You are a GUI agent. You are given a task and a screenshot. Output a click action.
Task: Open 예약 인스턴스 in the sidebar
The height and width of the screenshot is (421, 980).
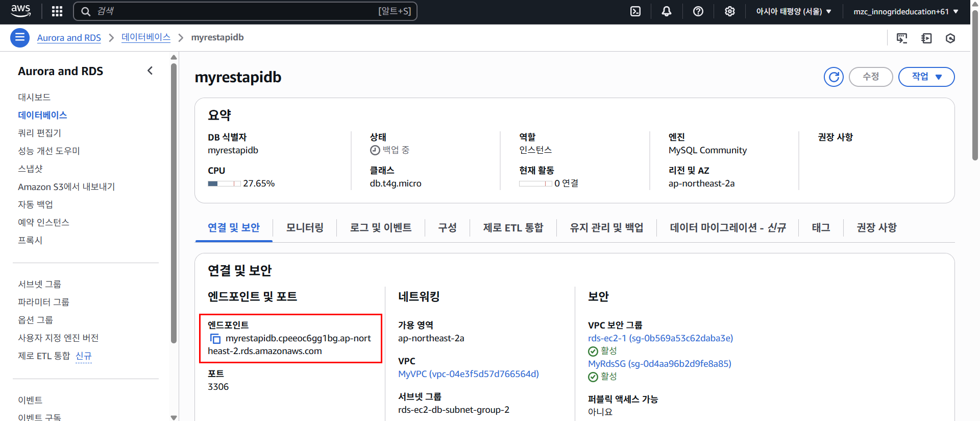43,222
